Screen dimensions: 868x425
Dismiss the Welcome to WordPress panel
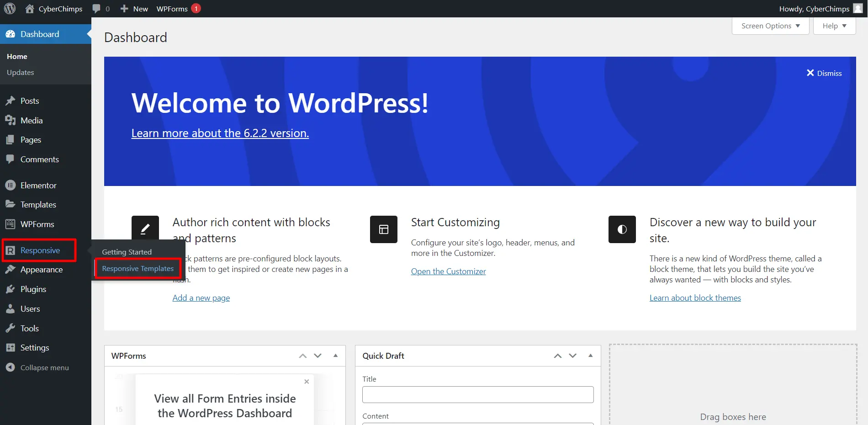point(824,73)
